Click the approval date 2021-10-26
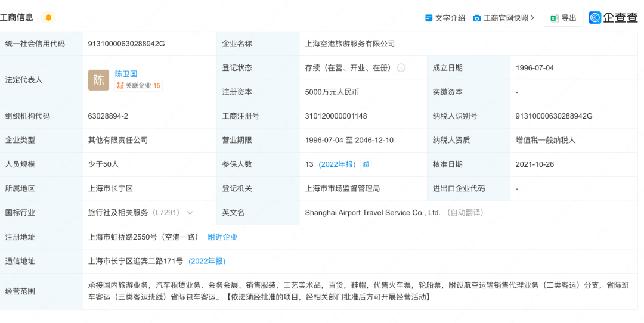644x323 pixels. coord(535,164)
